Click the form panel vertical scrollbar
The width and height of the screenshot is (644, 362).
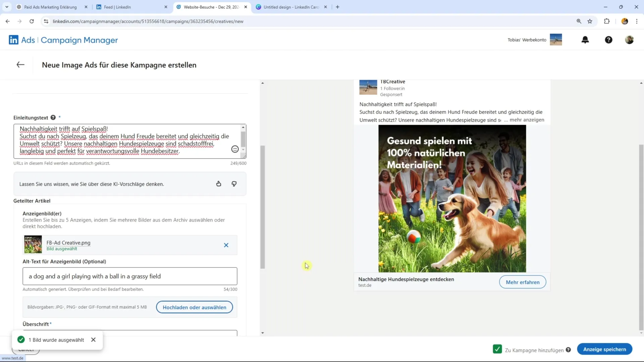(263, 207)
